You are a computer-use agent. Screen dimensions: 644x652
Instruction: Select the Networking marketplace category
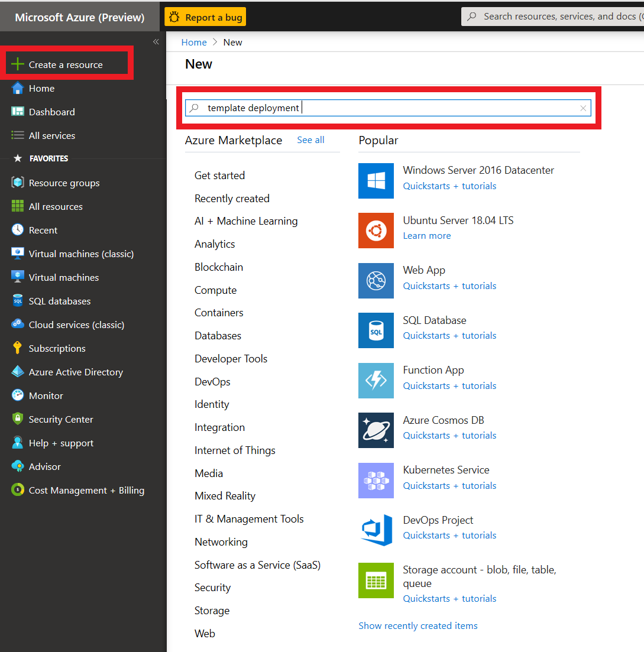(x=221, y=542)
